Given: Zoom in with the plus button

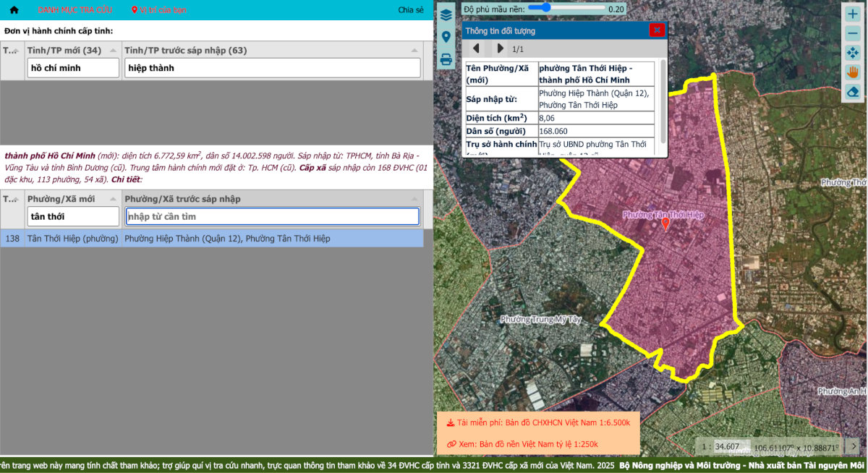Looking at the screenshot, I should pyautogui.click(x=853, y=14).
